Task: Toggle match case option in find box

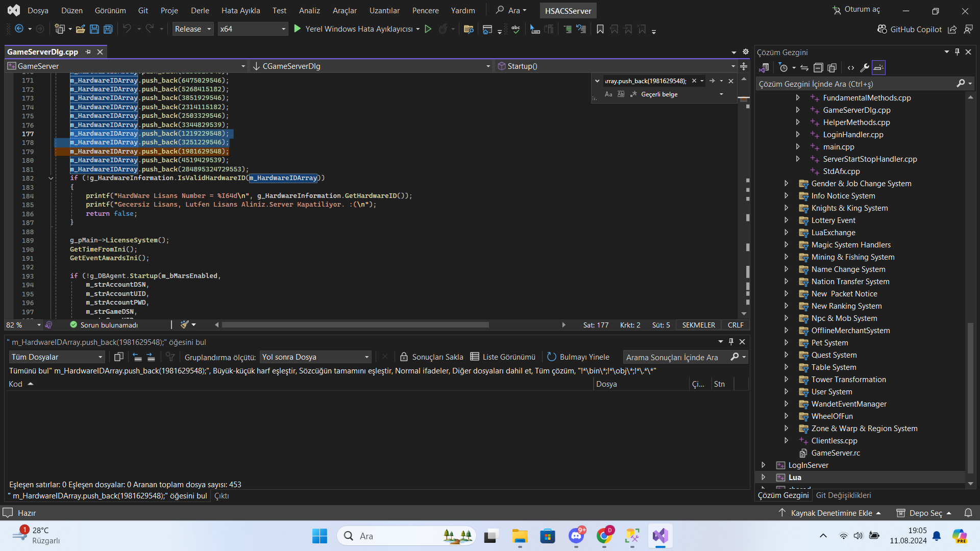Action: pos(608,94)
